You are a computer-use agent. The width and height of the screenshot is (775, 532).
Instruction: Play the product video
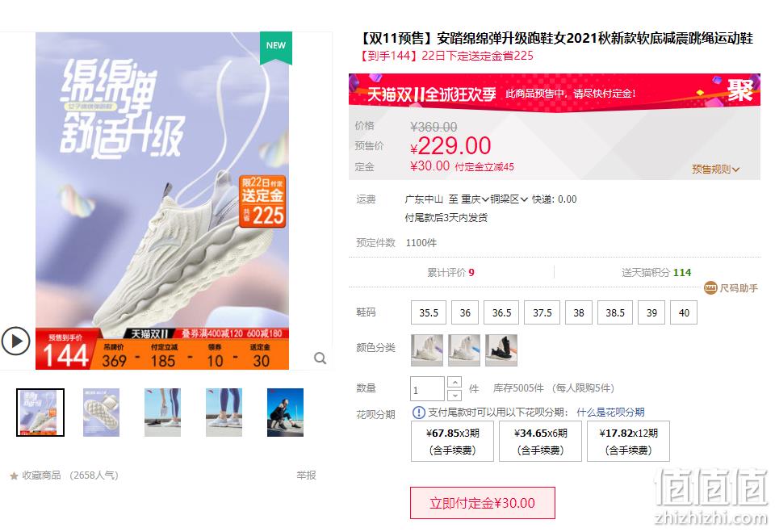click(x=16, y=341)
